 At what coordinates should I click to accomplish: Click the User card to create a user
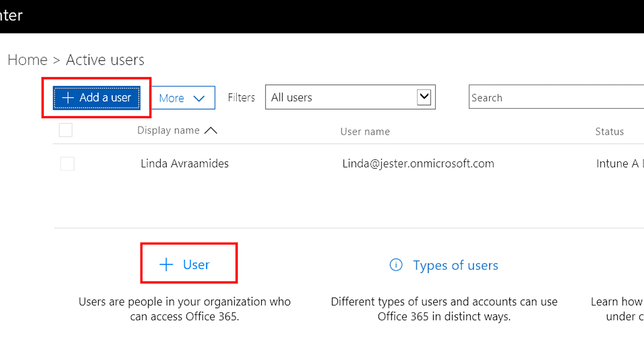(x=189, y=263)
